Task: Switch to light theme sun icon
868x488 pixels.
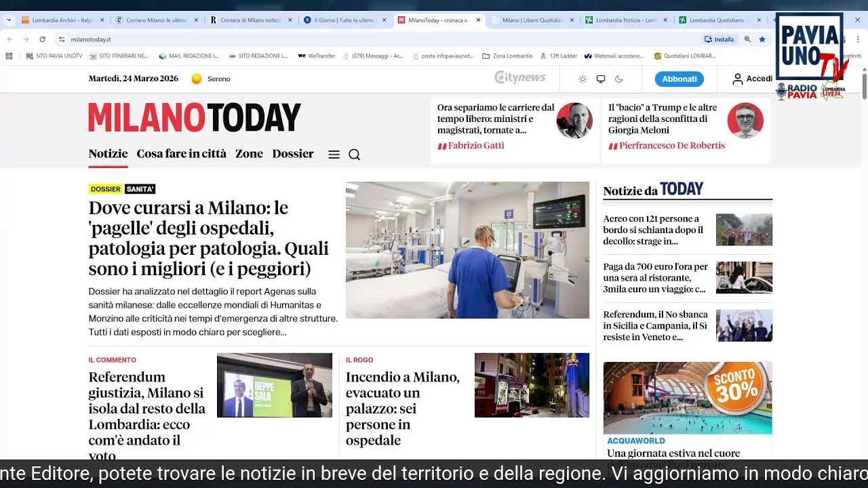Action: click(583, 79)
